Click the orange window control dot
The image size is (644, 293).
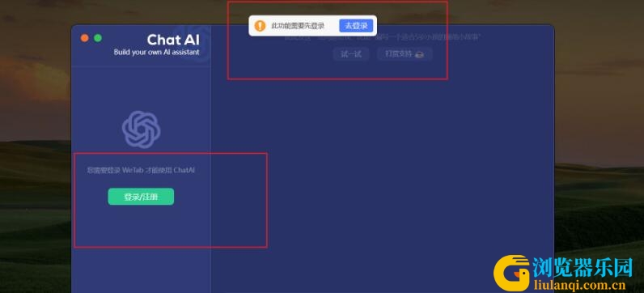[85, 38]
